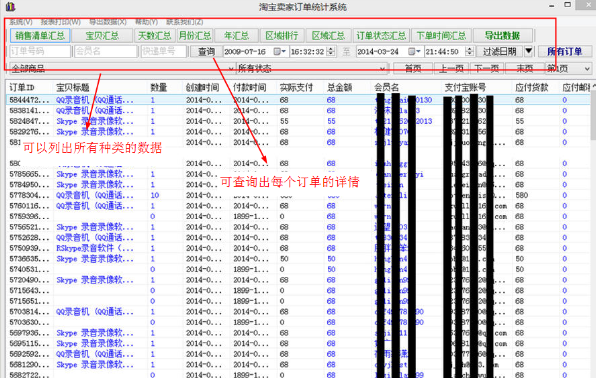Viewport: 596px width, 378px height.
Task: Select the order row 5692592...
Action: pos(298,354)
